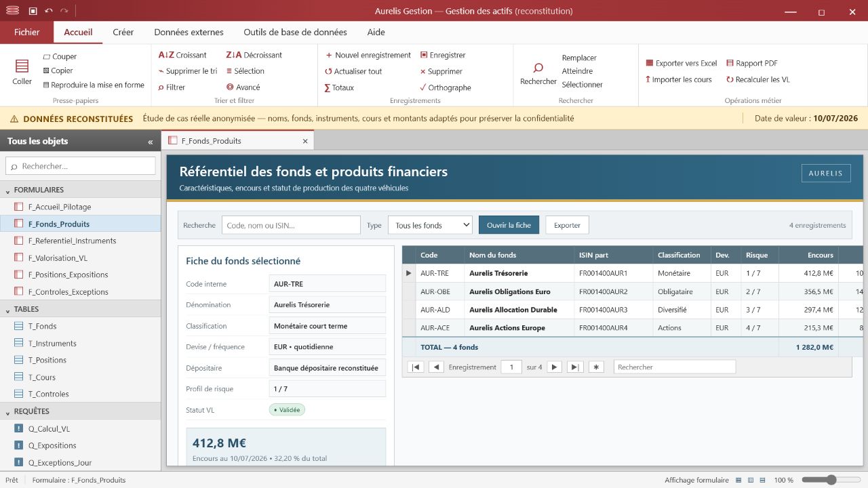Viewport: 868px width, 488px height.
Task: Click the last view icon before 100 %
Action: pyautogui.click(x=763, y=480)
